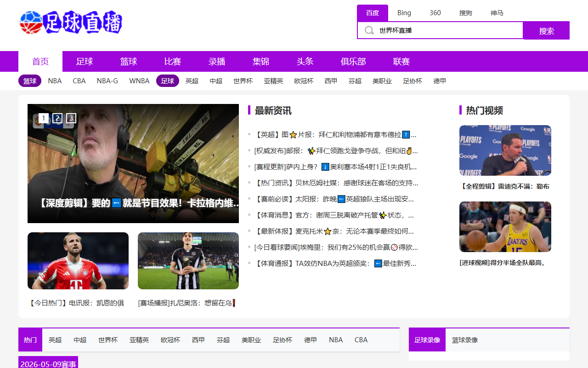Open news 【体育通报】TA效仿NBA

click(x=335, y=264)
